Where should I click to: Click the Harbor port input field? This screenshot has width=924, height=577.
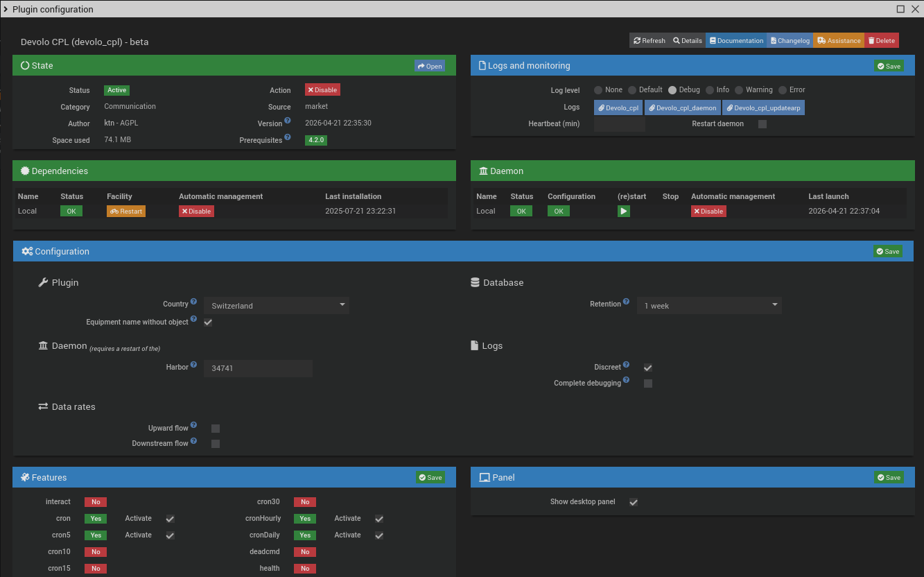coord(258,368)
